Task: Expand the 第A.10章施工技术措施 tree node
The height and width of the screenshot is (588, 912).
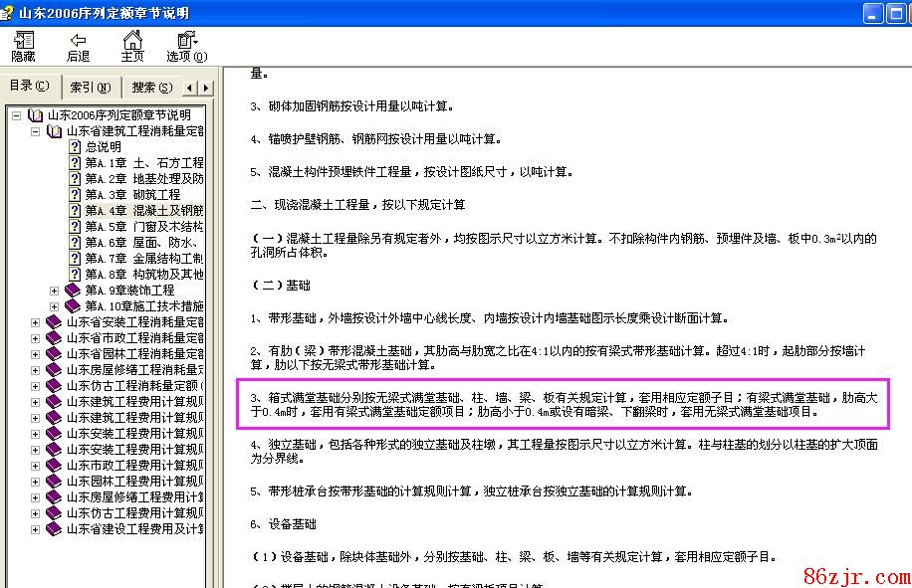Action: click(x=55, y=306)
